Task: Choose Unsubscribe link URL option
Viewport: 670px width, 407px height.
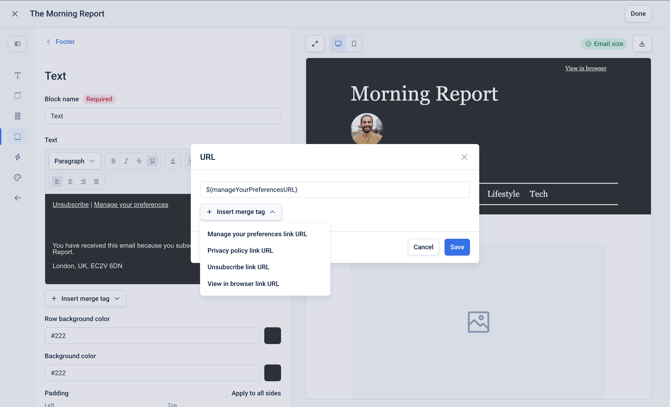Action: pos(238,267)
